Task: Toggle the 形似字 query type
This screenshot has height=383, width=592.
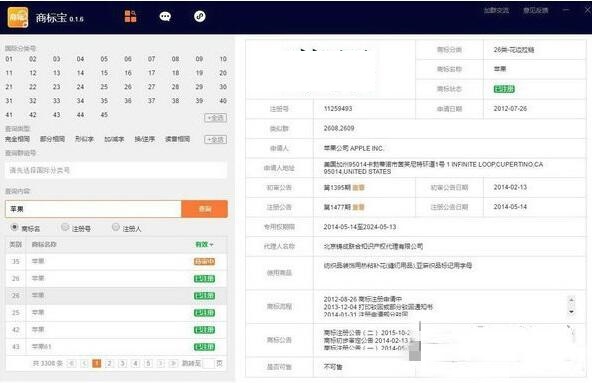Action: pyautogui.click(x=84, y=139)
